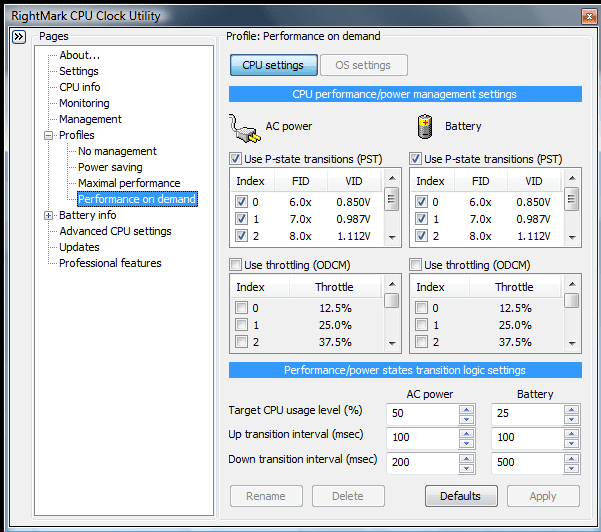Screen dimensions: 601x532
Task: Check AC power throttle index 2 (37.5%)
Action: coord(241,341)
